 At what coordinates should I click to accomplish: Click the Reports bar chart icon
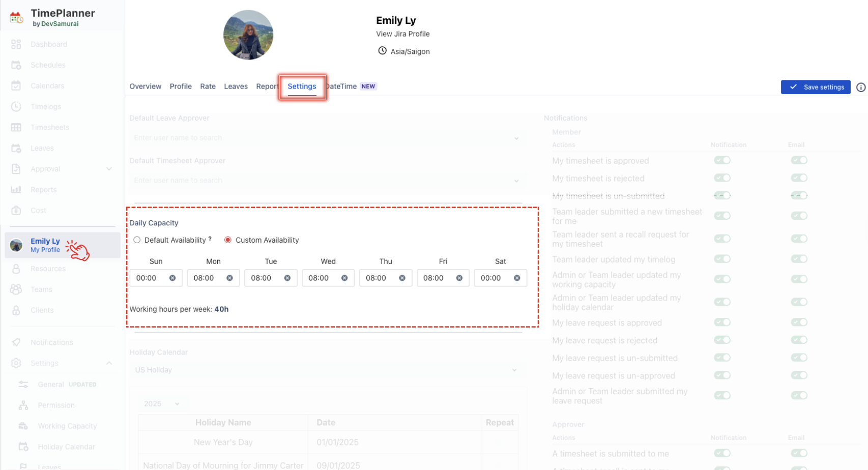(16, 190)
